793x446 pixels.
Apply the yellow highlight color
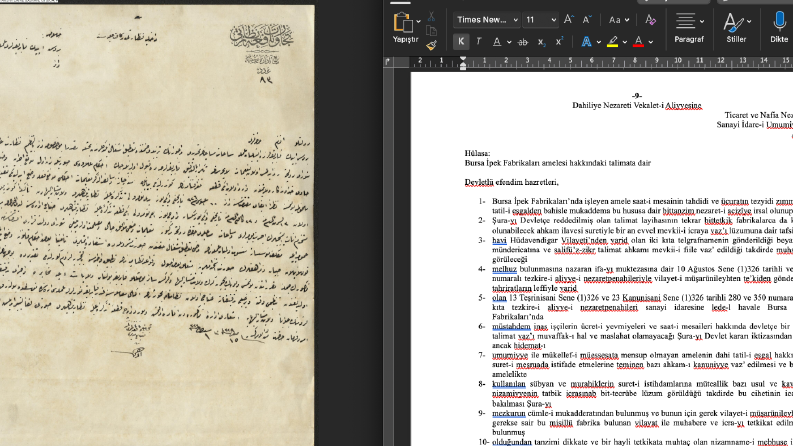coord(612,41)
